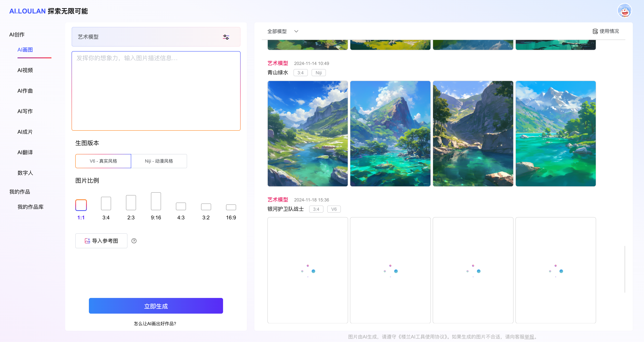
Task: Click the chevron next to 全部模型
Action: point(296,31)
